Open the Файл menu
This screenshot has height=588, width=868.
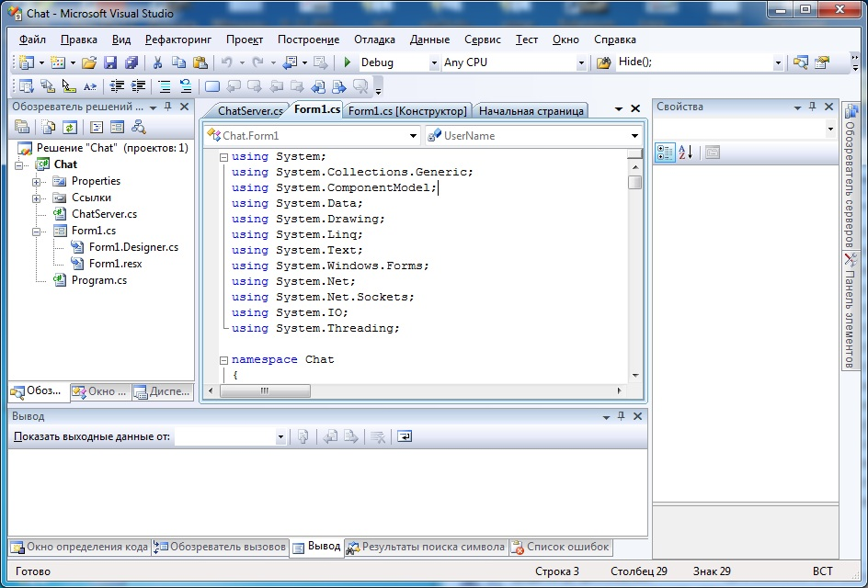[x=32, y=40]
